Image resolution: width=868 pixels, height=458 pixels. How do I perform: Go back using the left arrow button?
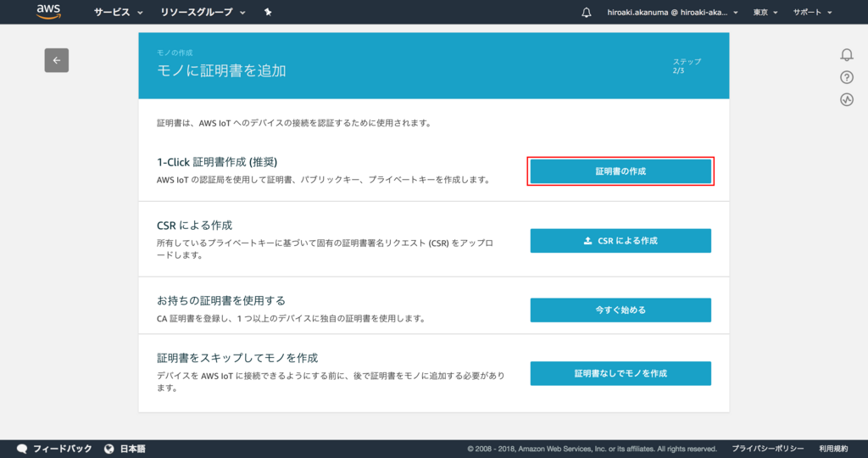tap(57, 60)
